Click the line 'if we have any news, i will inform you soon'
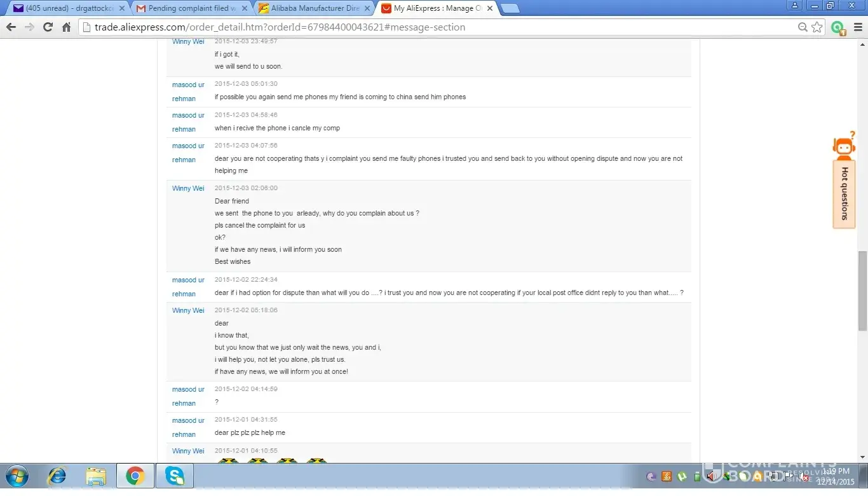 click(278, 249)
